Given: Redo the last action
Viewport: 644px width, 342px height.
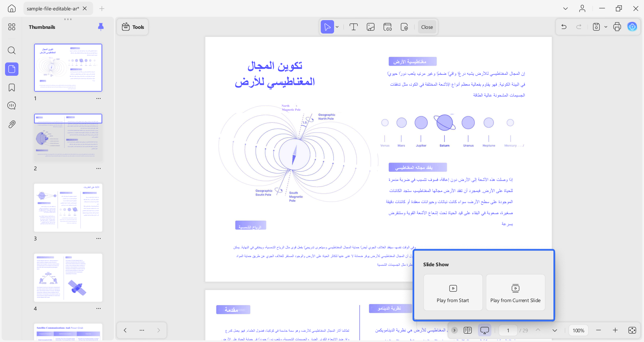Looking at the screenshot, I should [x=579, y=27].
